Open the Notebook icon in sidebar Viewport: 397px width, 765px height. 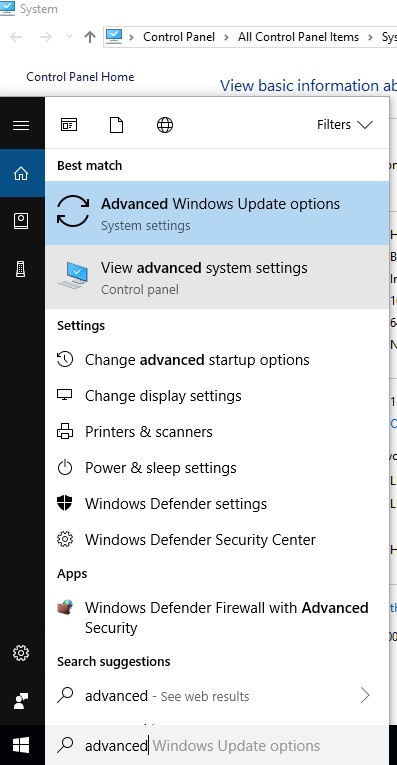click(21, 221)
